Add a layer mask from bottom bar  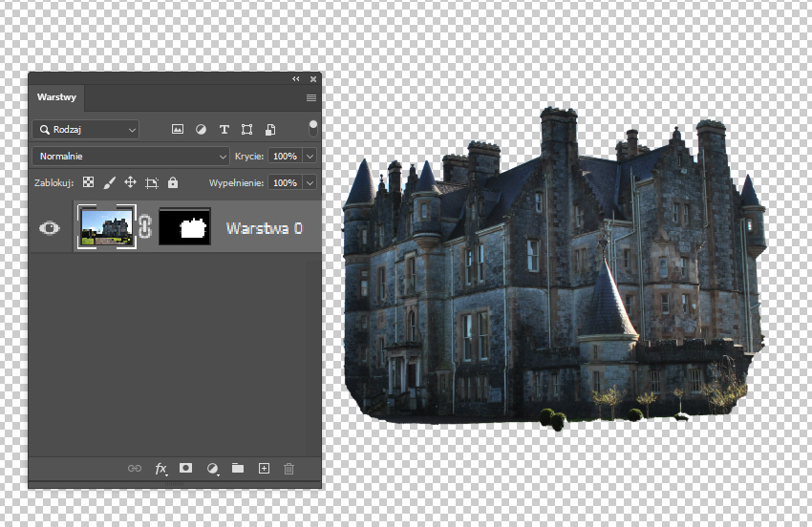coord(186,469)
